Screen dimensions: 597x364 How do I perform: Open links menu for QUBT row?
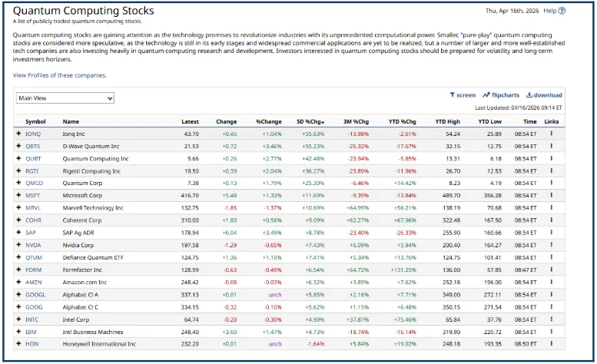coord(552,158)
